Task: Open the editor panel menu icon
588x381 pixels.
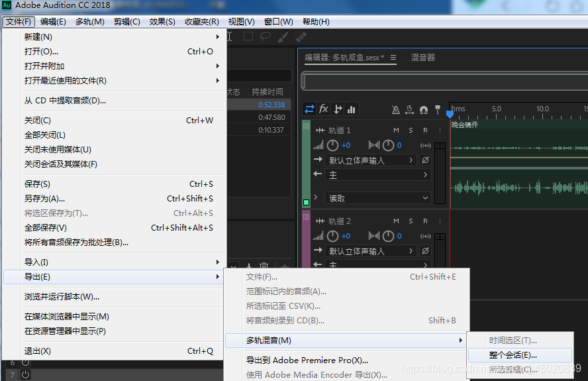Action: [x=393, y=58]
